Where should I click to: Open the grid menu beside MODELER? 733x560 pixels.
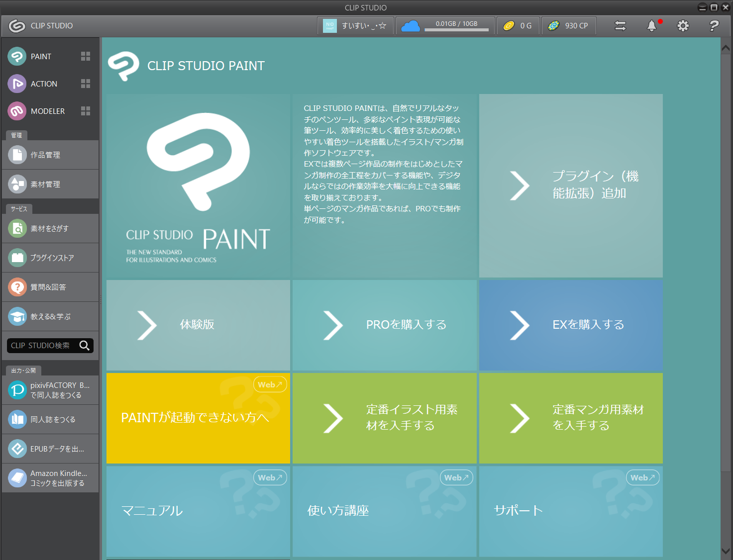(x=86, y=111)
